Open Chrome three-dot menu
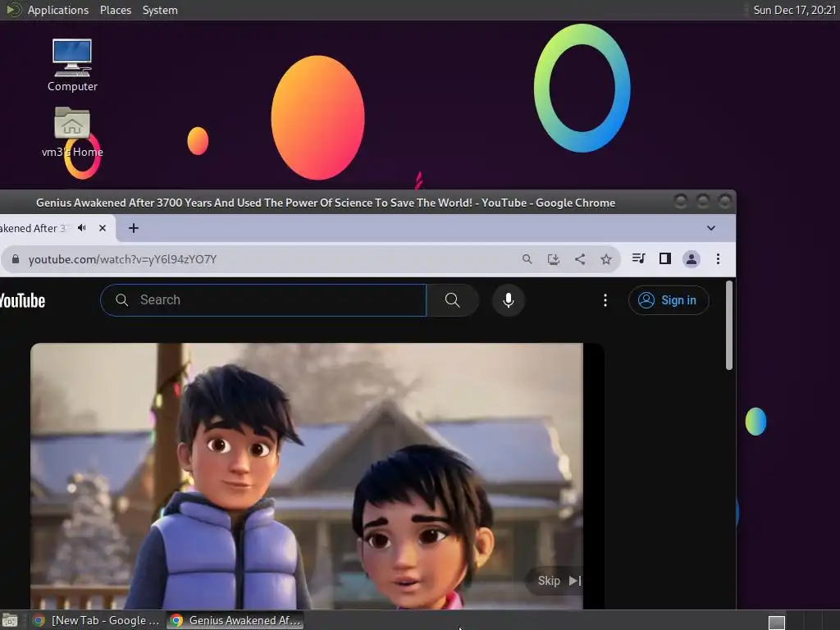 click(x=718, y=259)
